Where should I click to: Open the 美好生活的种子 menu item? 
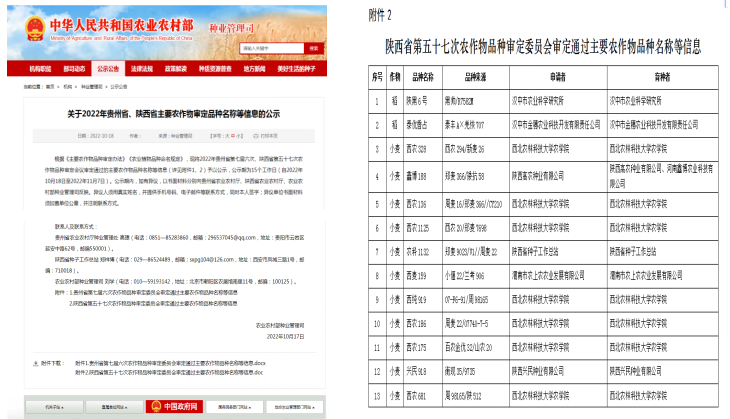tap(297, 69)
